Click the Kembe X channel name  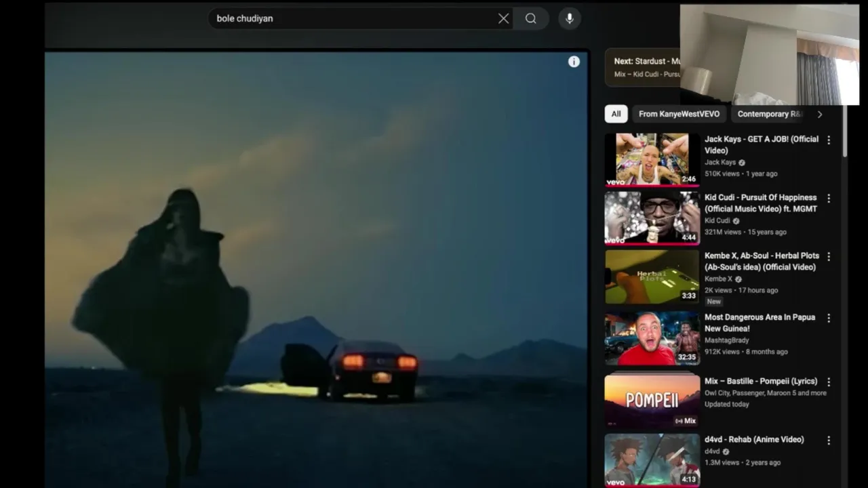718,279
